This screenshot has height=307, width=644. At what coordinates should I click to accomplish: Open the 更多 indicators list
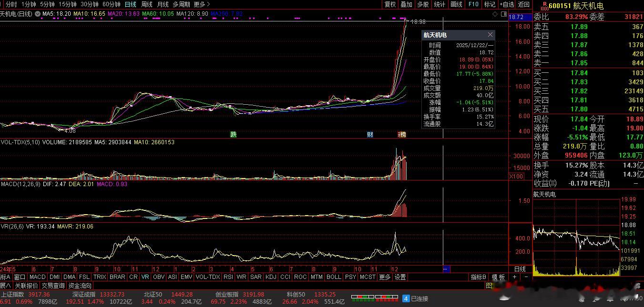click(x=384, y=277)
